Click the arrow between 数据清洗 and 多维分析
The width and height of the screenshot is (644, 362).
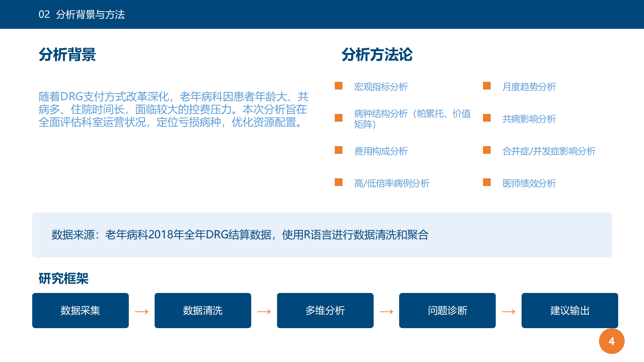tap(264, 312)
